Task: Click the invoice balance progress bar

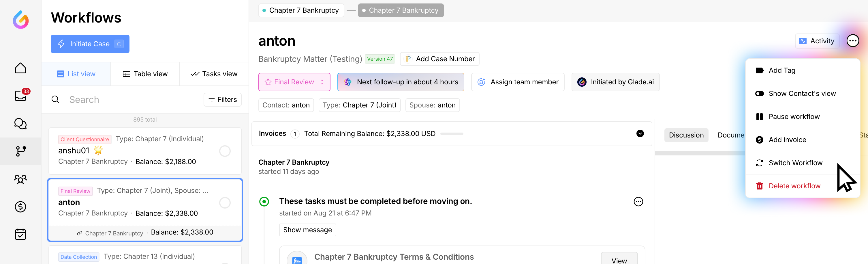Action: [x=452, y=134]
